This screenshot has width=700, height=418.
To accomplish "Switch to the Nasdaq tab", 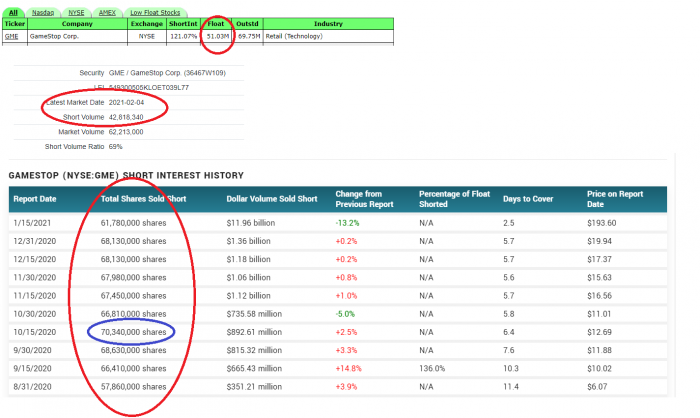I will point(43,13).
